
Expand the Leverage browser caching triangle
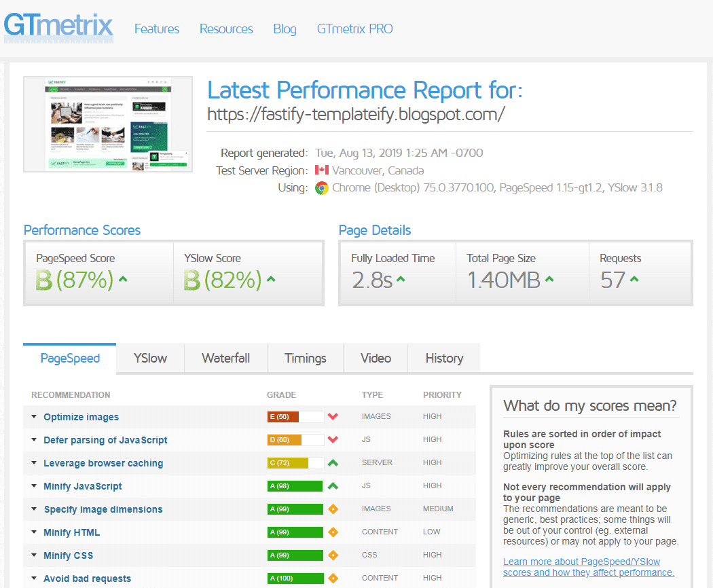point(34,463)
